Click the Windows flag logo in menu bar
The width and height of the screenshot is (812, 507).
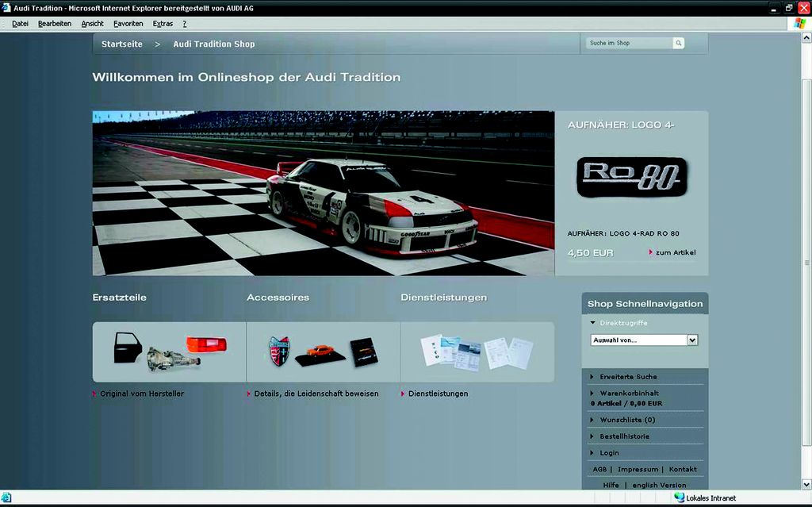coord(800,24)
